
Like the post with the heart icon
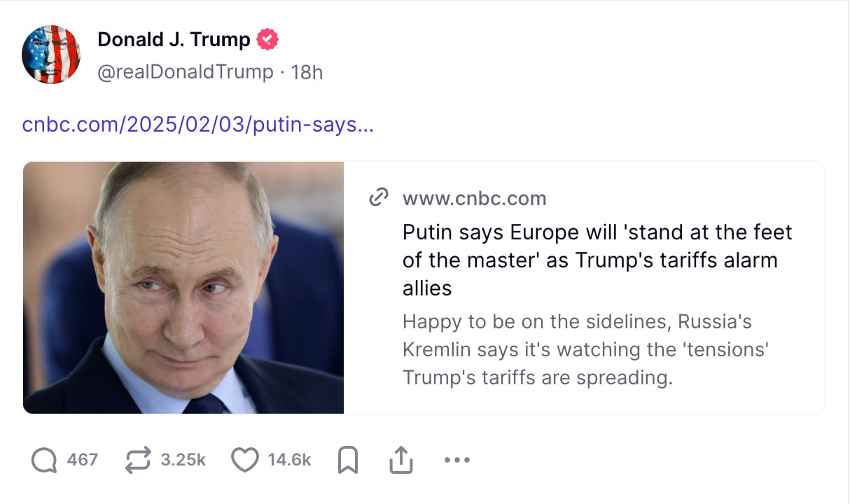tap(244, 460)
